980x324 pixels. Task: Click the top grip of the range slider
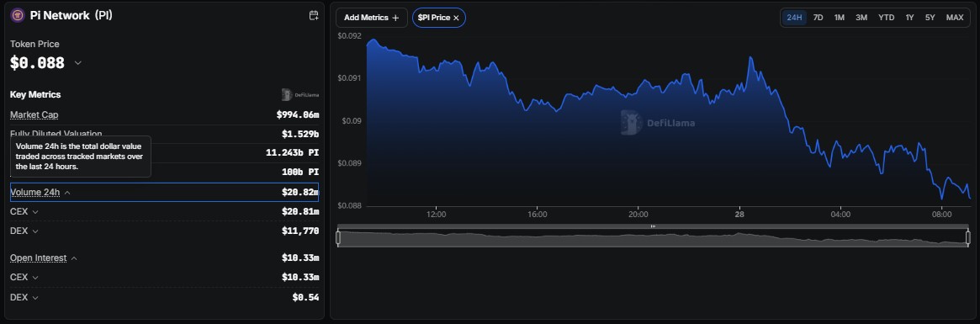[x=653, y=226]
